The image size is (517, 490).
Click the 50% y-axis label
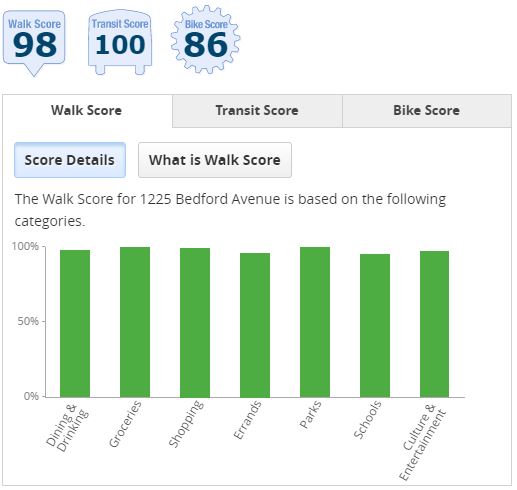click(28, 321)
